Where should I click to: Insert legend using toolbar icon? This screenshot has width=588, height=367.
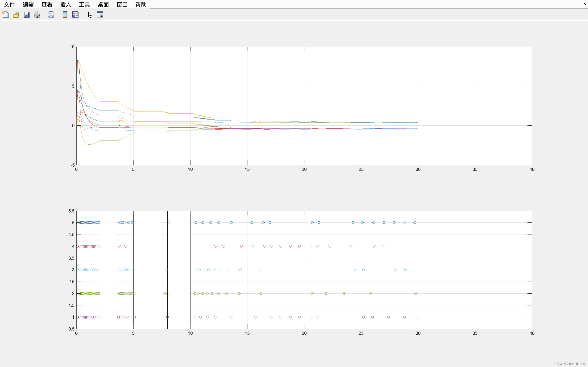click(x=76, y=15)
